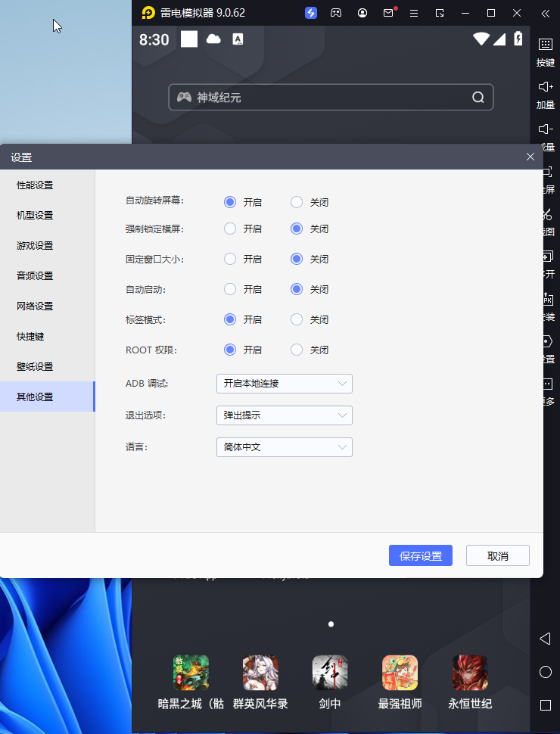The width and height of the screenshot is (560, 734).
Task: Set 强制锁定横屏 to 关闭
Action: tap(297, 229)
